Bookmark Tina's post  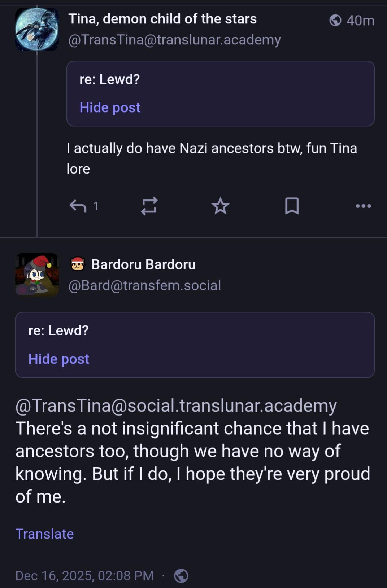click(292, 206)
